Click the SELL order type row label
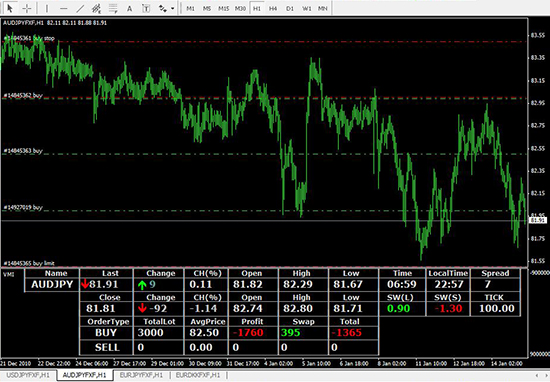 (107, 347)
